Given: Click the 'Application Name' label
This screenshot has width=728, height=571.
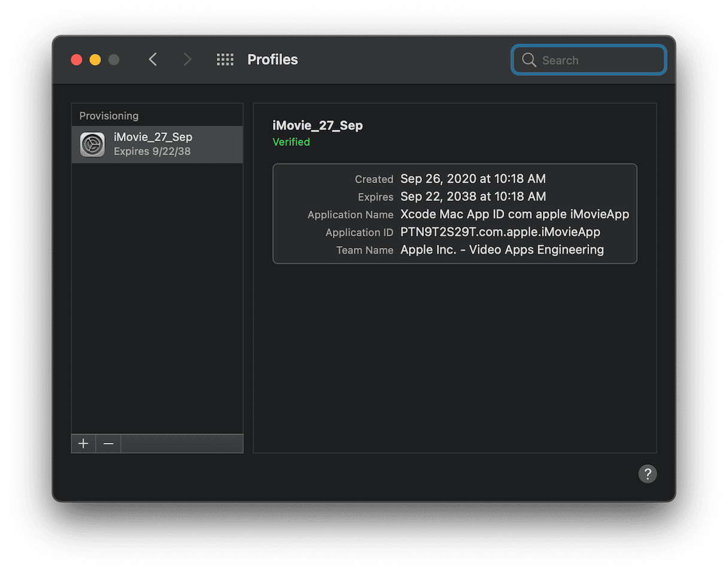Looking at the screenshot, I should 350,215.
